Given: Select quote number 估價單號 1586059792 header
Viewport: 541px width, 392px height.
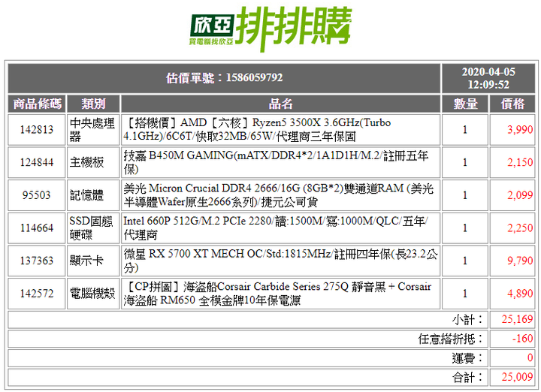Looking at the screenshot, I should pos(224,78).
